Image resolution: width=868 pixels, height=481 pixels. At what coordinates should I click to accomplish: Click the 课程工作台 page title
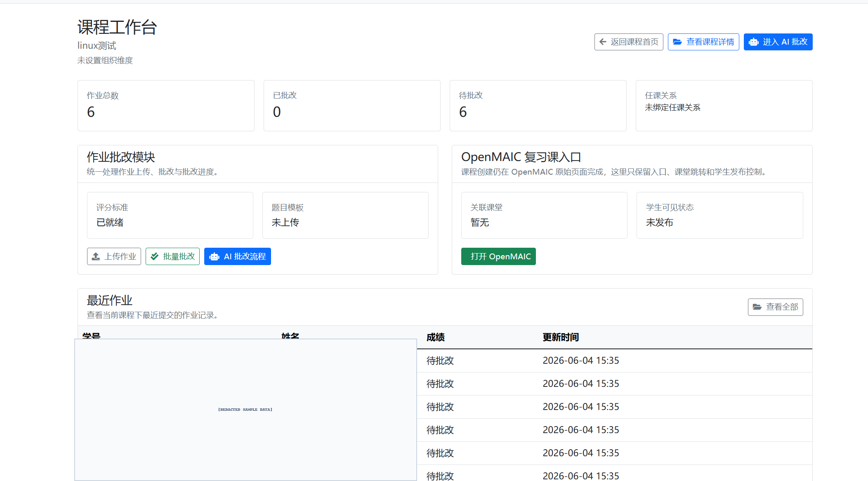[x=117, y=27]
